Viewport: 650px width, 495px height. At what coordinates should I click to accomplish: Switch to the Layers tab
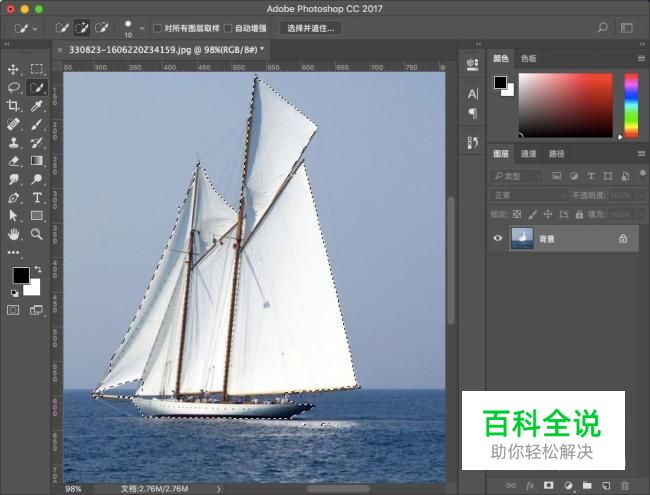coord(501,154)
